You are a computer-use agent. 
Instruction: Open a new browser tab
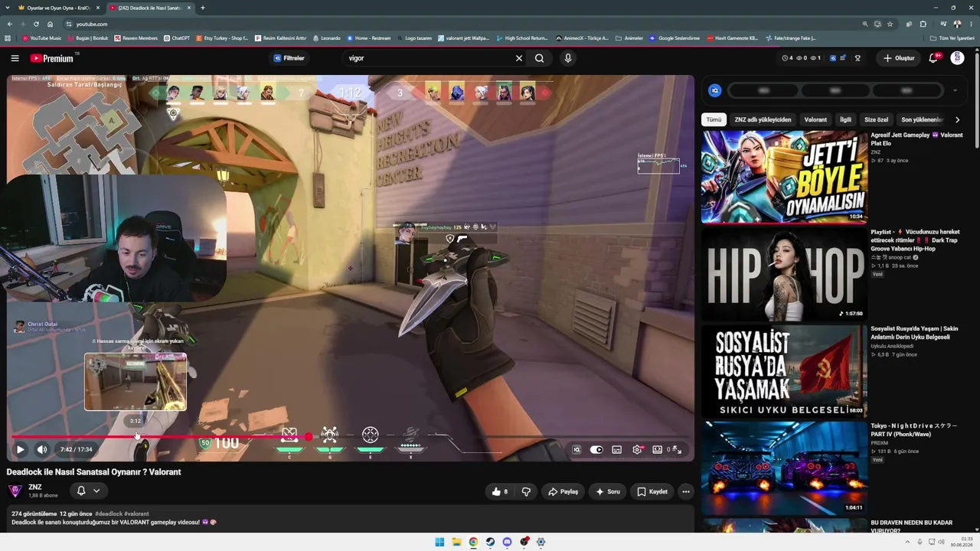pyautogui.click(x=203, y=8)
